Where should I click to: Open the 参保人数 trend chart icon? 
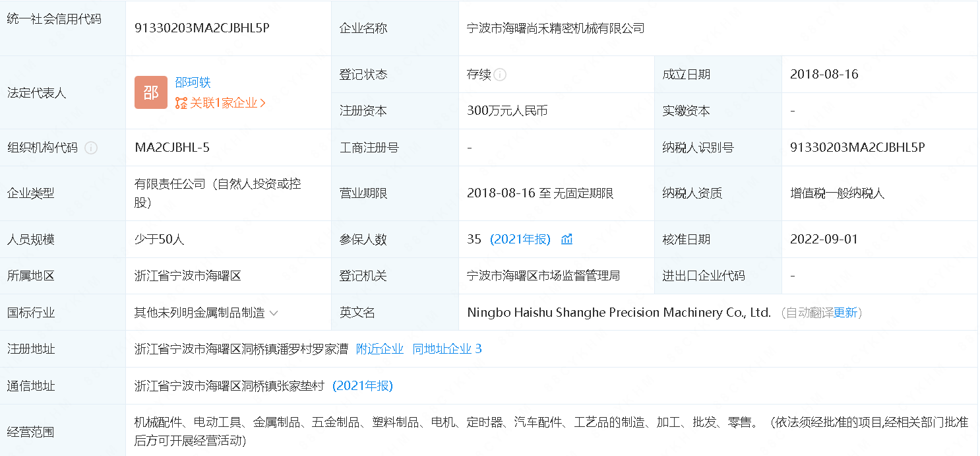[x=567, y=240]
